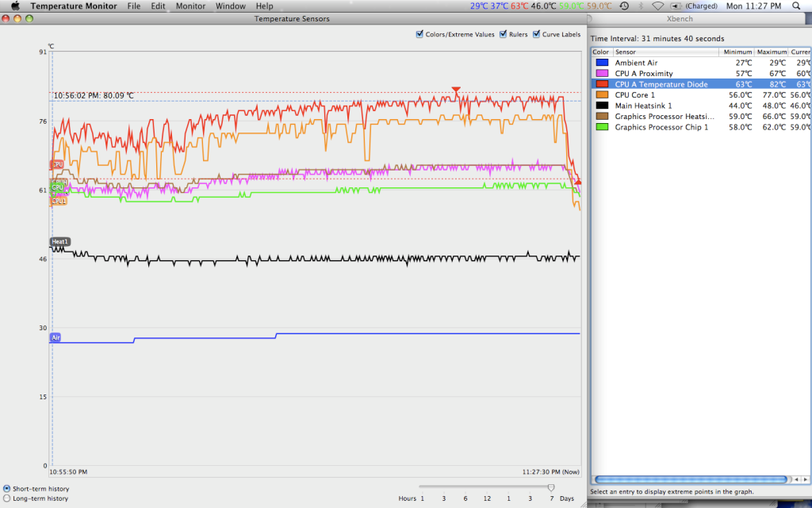The width and height of the screenshot is (812, 508).
Task: Open the Window menu
Action: (x=230, y=6)
